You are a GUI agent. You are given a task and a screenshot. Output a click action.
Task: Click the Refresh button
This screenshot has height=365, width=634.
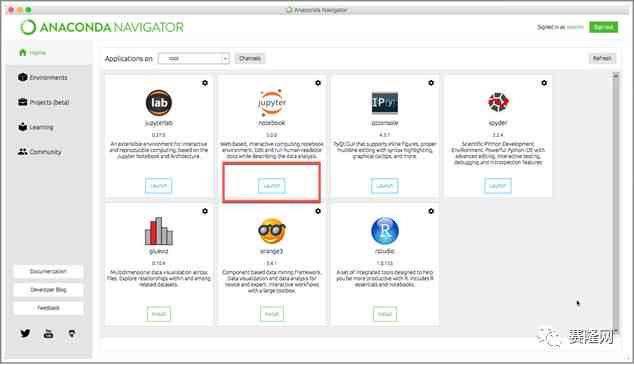coord(602,59)
